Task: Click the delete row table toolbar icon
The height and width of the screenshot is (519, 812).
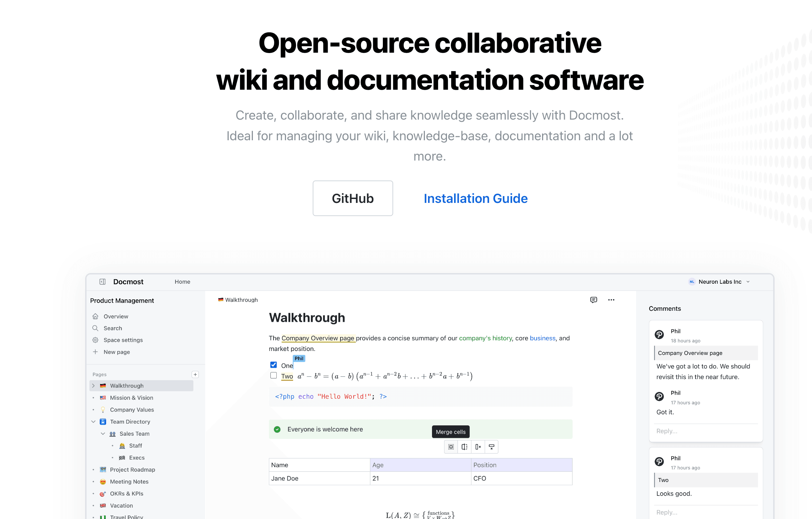Action: 491,447
